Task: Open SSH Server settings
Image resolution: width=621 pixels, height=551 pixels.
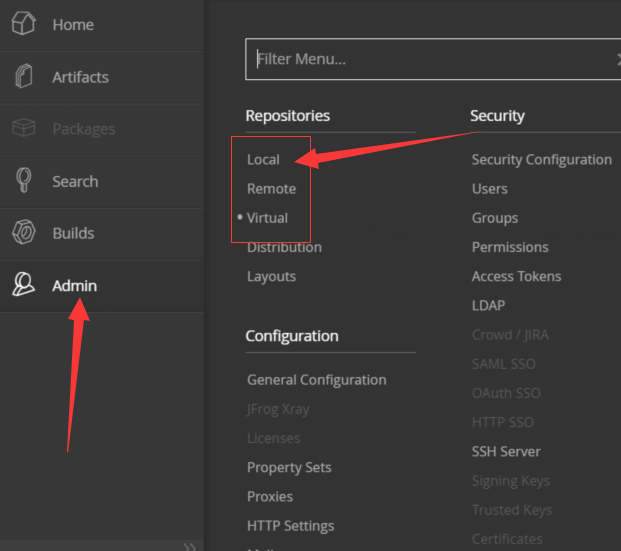Action: pos(506,451)
